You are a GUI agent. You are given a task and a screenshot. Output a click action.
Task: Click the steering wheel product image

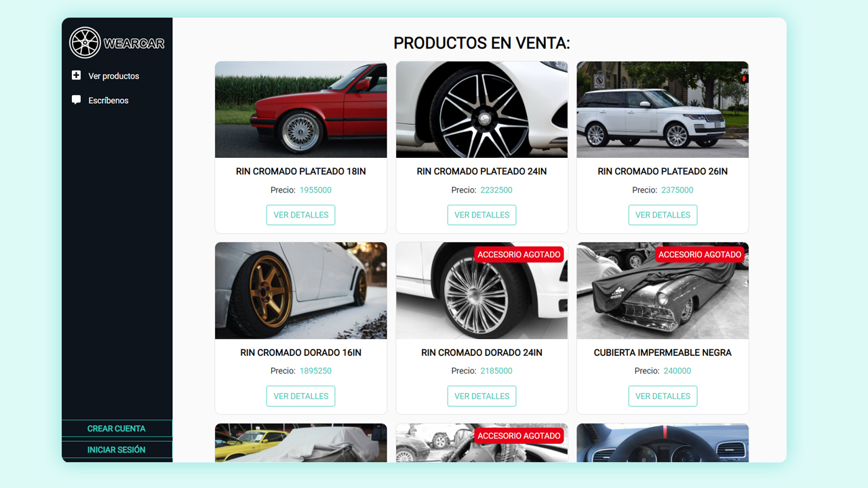pyautogui.click(x=663, y=443)
